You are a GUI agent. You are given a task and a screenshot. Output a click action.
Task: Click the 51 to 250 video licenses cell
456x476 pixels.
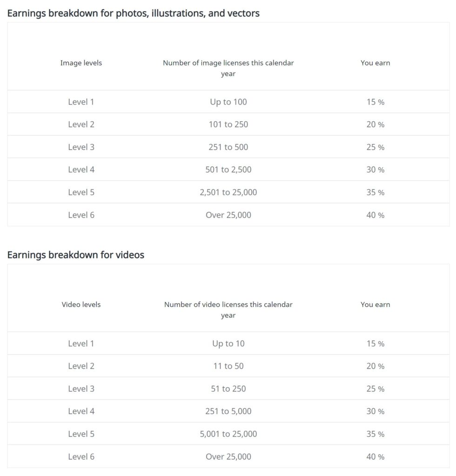[228, 389]
